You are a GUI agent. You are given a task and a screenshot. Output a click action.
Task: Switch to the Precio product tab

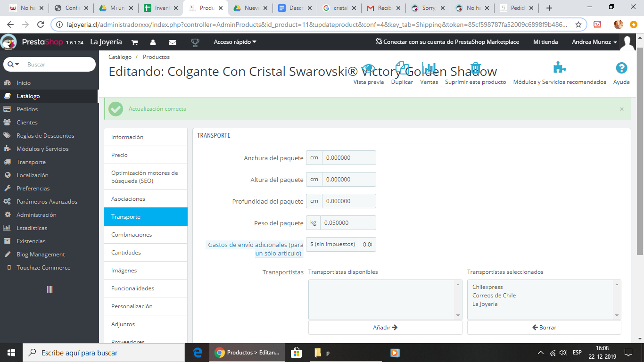[146, 155]
